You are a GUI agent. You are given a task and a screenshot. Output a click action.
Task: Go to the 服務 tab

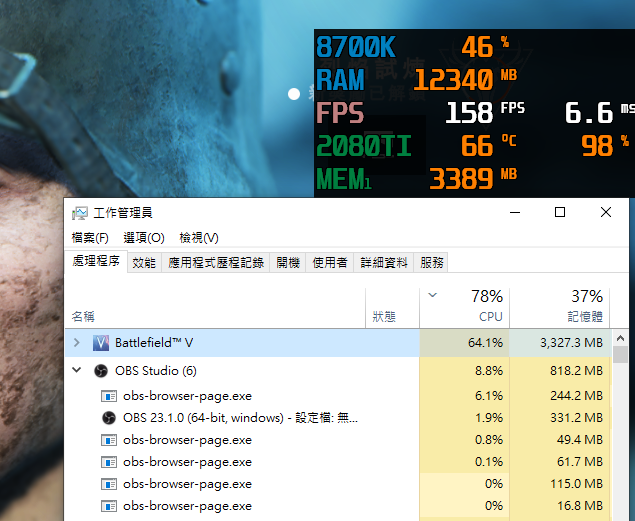click(432, 263)
